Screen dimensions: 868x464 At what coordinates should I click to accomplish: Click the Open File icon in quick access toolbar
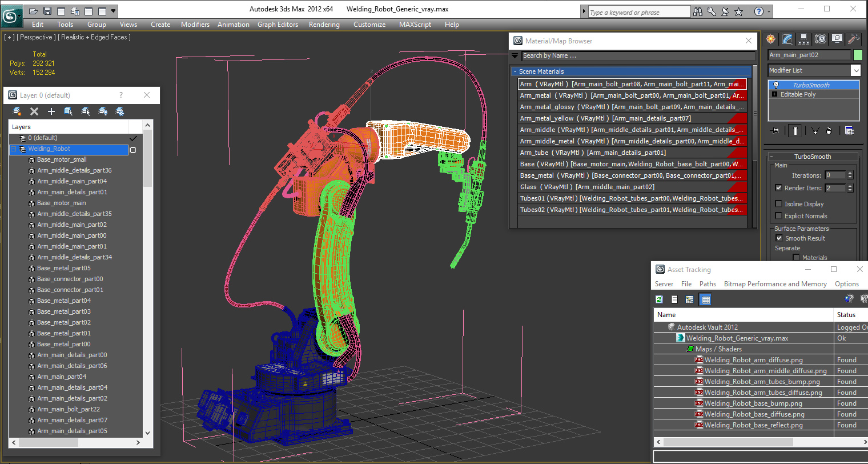(x=34, y=11)
